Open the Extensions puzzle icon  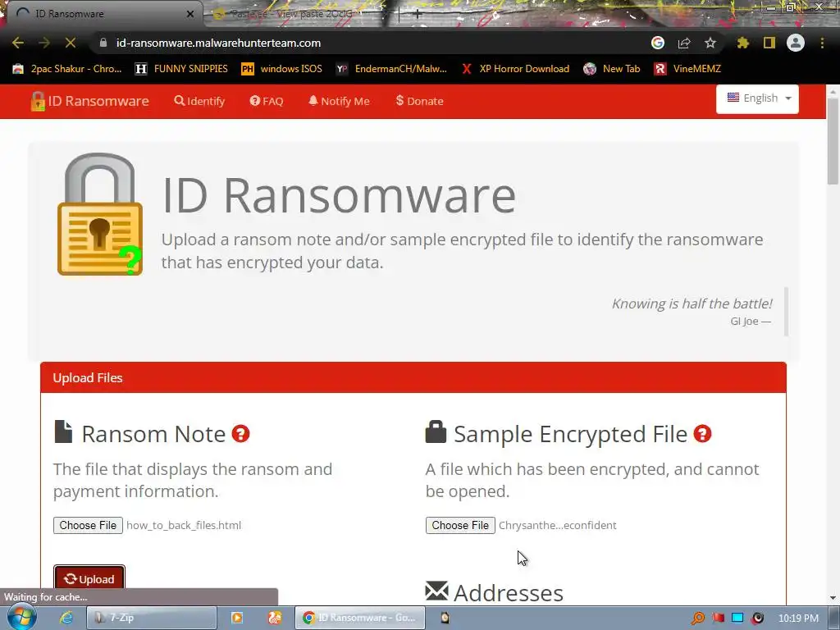click(743, 43)
